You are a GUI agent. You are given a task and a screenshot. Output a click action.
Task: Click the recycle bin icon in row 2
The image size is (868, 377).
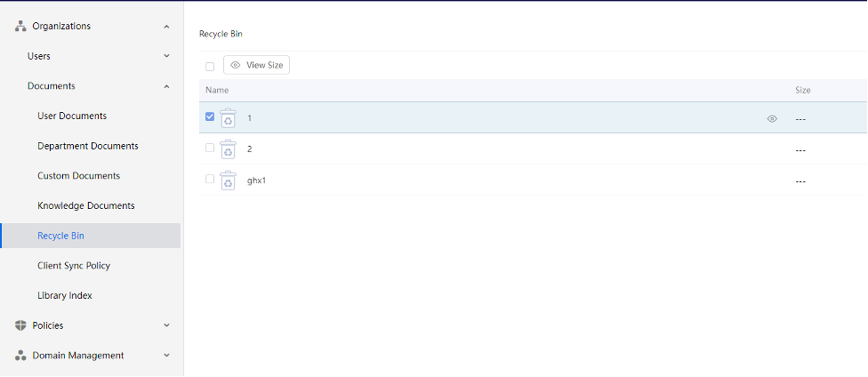(228, 148)
